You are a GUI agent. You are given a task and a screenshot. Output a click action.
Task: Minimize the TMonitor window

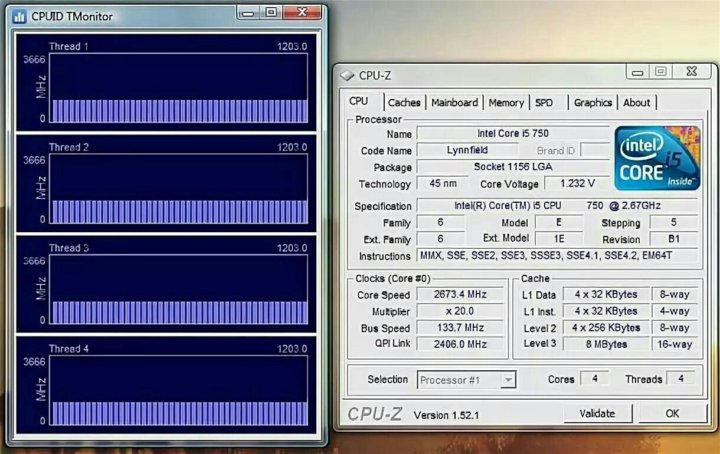tap(246, 13)
